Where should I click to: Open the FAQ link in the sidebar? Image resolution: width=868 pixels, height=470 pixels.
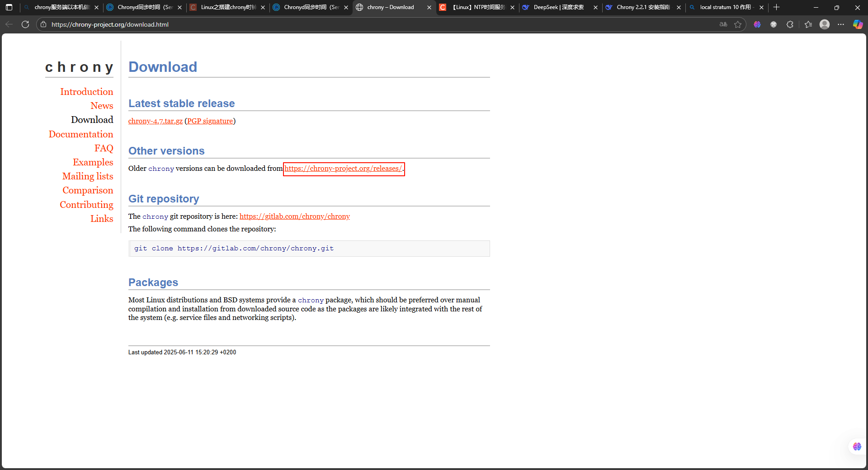point(104,148)
